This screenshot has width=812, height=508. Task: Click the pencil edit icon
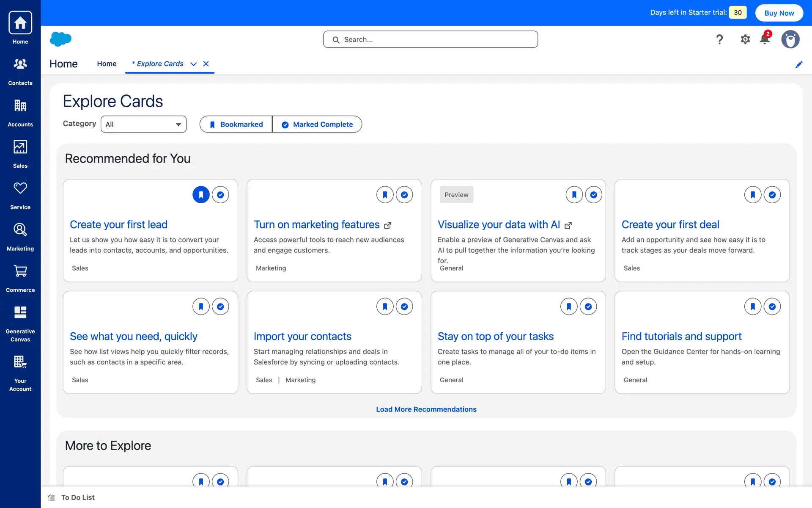point(799,64)
